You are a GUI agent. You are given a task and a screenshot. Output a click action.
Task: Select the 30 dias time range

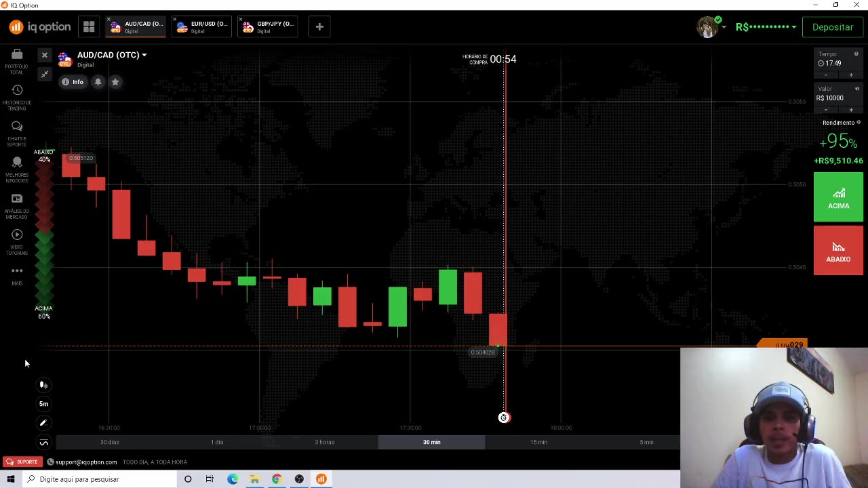(x=109, y=442)
